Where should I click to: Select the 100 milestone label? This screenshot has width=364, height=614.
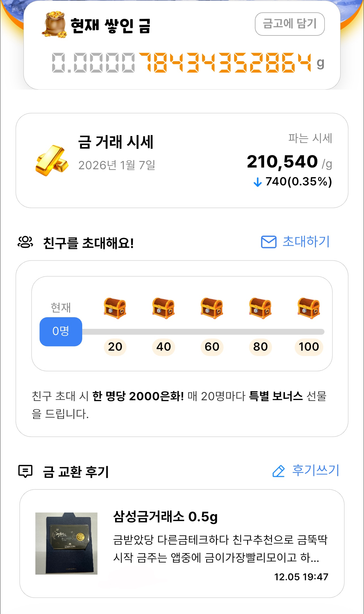pyautogui.click(x=309, y=347)
